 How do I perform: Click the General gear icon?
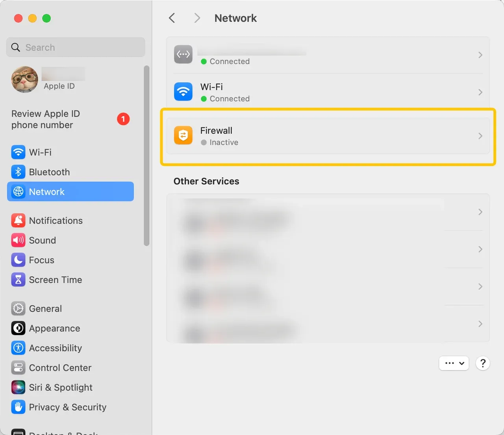click(x=18, y=309)
